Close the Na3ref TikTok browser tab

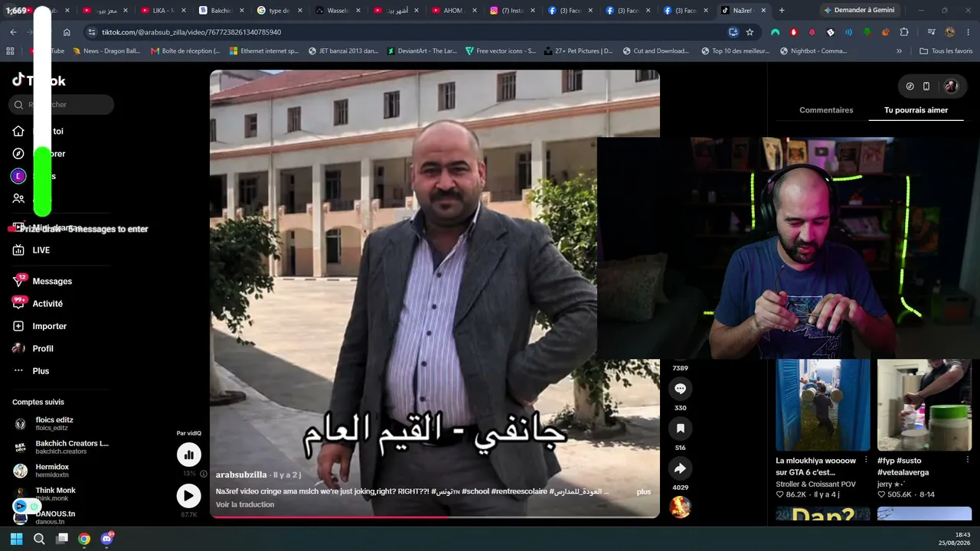click(x=763, y=11)
